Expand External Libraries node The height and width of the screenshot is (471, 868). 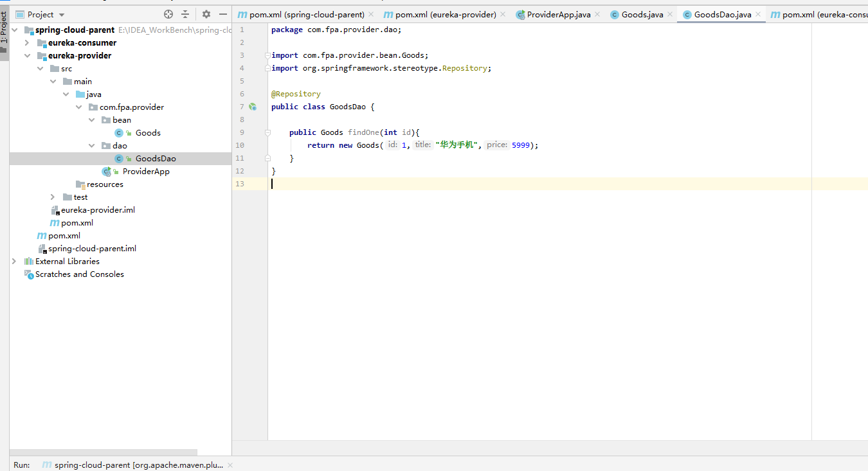point(14,262)
